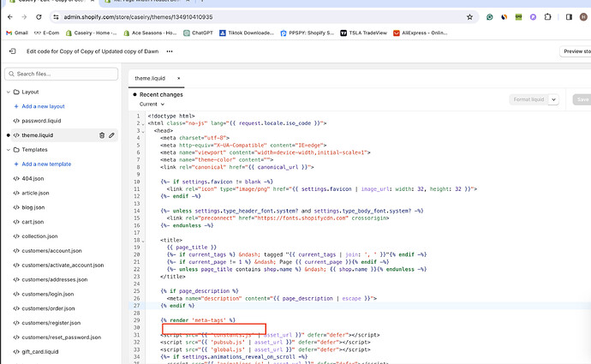
Task: Open the TSLA TradeView bookmark
Action: (362, 33)
